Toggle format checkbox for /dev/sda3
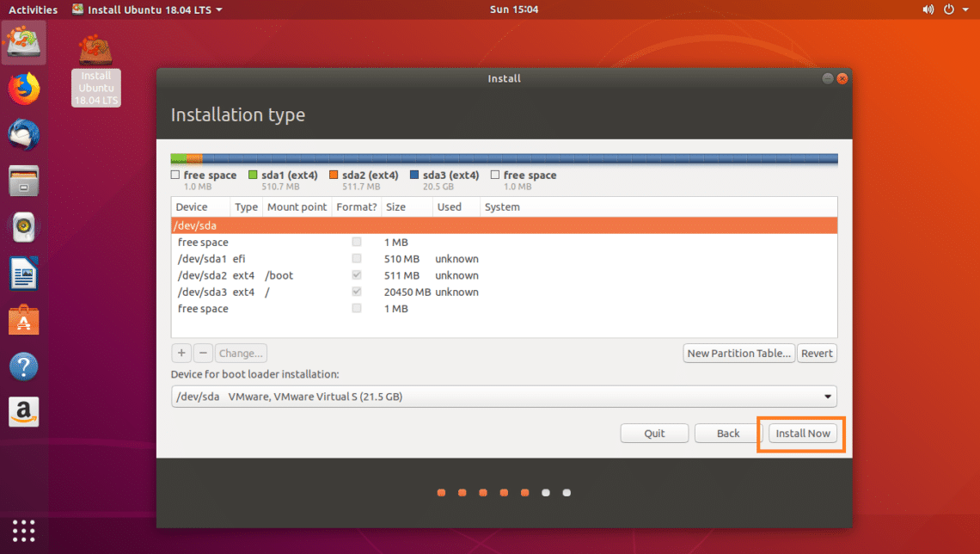Screen dimensions: 980x554 [357, 292]
